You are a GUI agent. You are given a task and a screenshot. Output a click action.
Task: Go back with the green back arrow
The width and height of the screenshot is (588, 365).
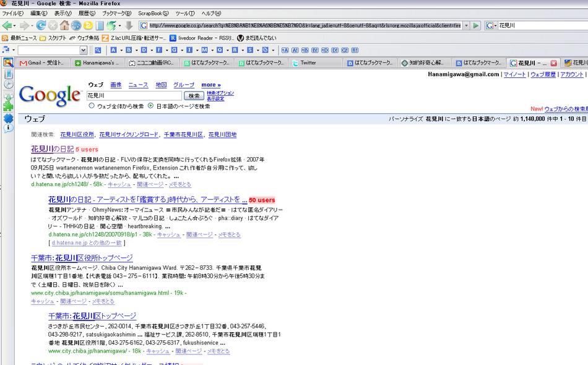(7, 25)
